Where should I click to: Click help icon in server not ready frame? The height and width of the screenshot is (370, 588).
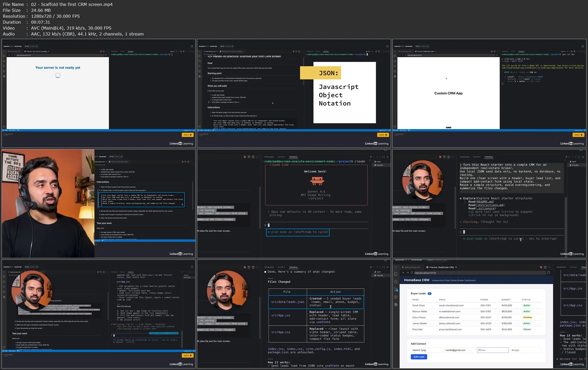pyautogui.click(x=192, y=46)
